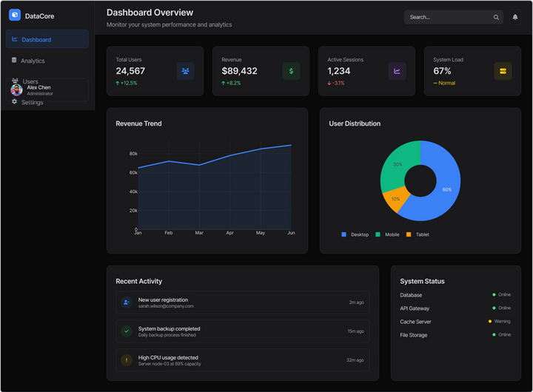Open notifications bell icon

click(515, 17)
